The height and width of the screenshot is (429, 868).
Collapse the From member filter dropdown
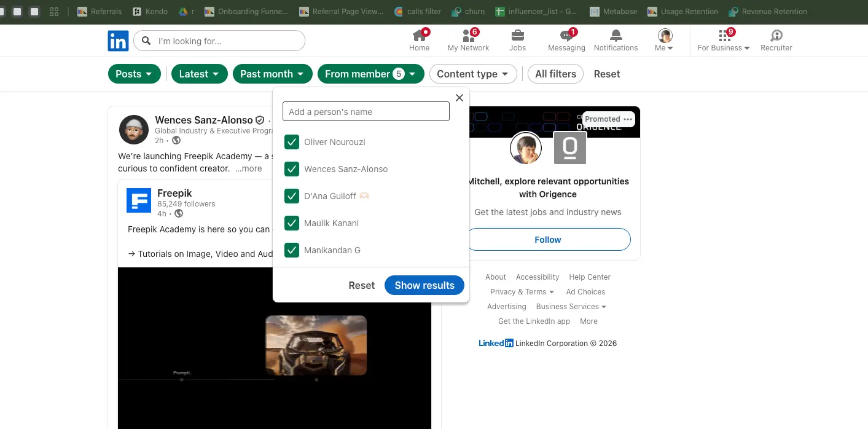pyautogui.click(x=371, y=74)
